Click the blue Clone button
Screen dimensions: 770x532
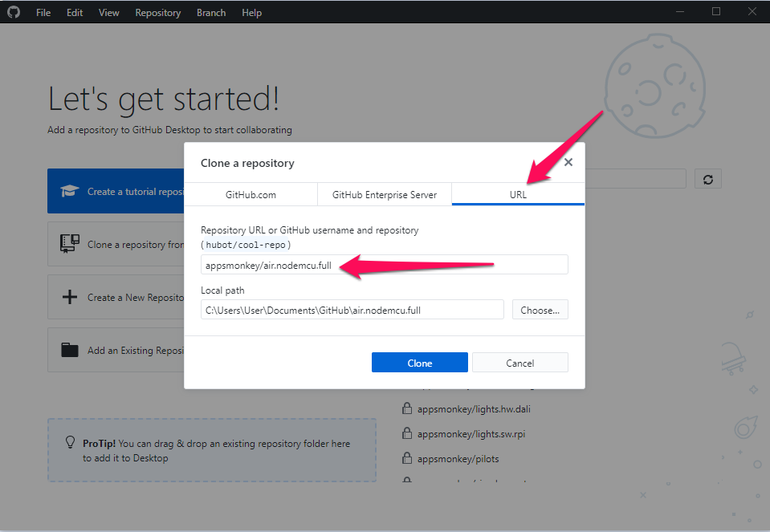pyautogui.click(x=419, y=363)
